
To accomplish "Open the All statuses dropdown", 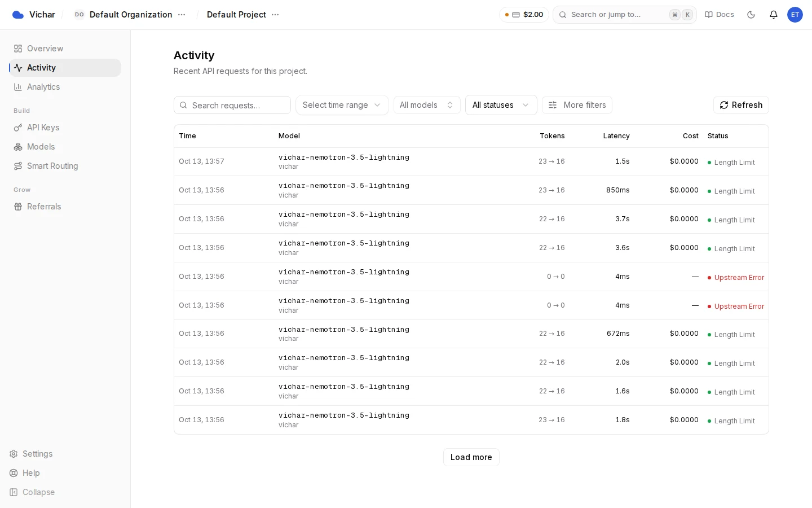I will [501, 105].
